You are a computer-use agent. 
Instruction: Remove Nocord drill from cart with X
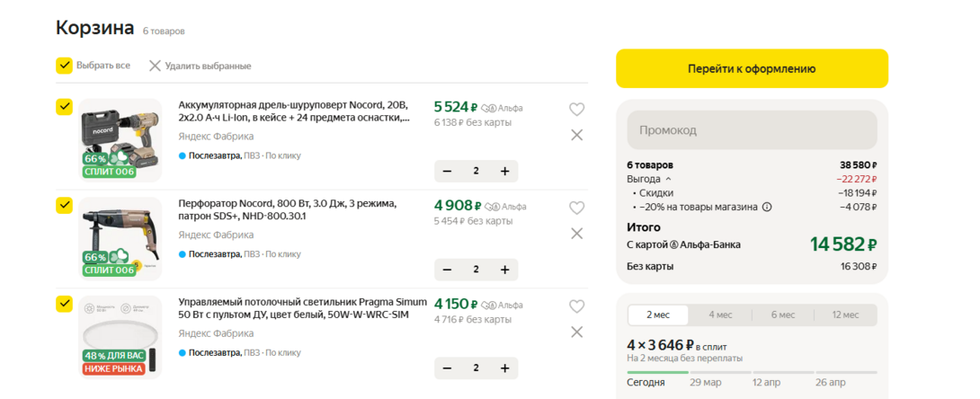[x=576, y=135]
